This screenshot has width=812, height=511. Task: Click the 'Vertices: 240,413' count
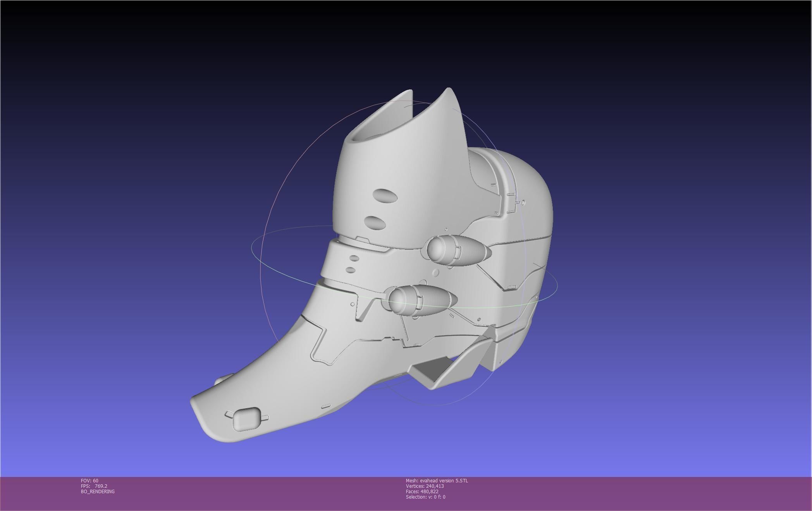(425, 486)
